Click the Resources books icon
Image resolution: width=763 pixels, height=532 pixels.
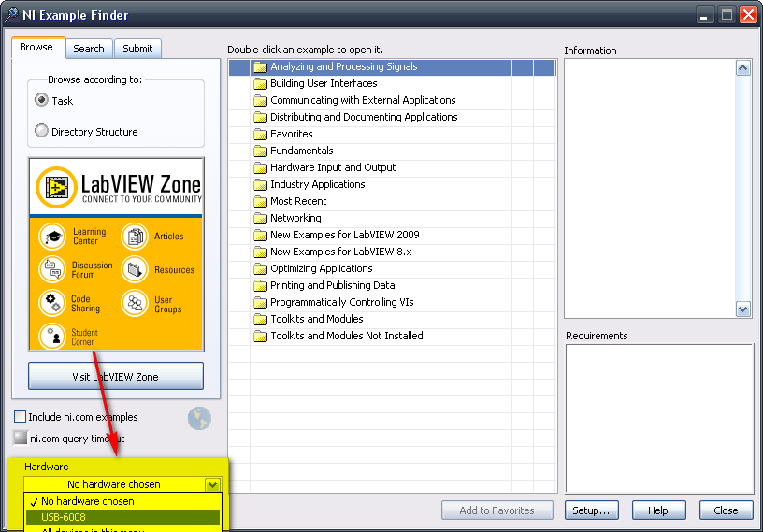pyautogui.click(x=135, y=269)
